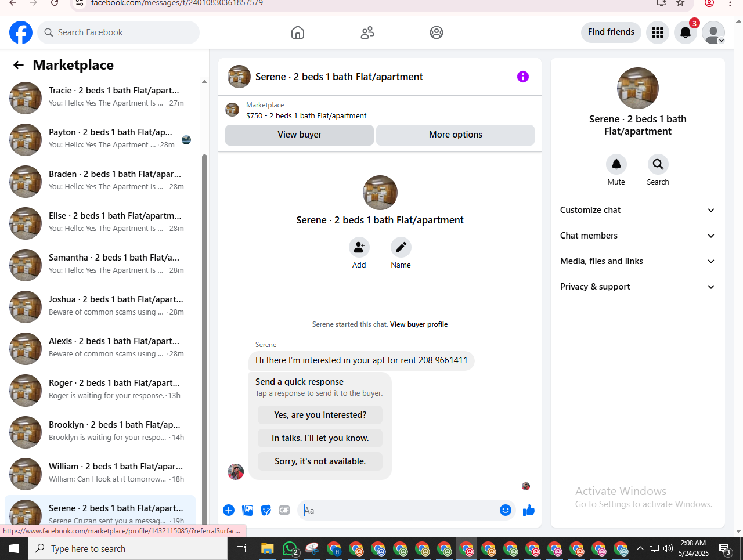Send quick response 'Sorry, it's not available.'

point(320,461)
